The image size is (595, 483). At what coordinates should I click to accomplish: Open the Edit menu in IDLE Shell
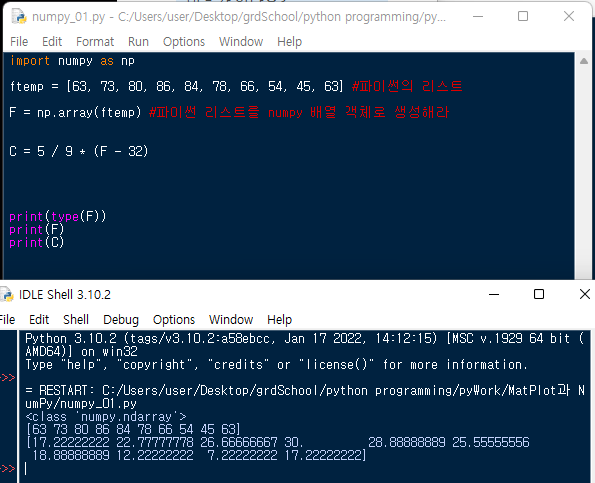click(x=39, y=319)
